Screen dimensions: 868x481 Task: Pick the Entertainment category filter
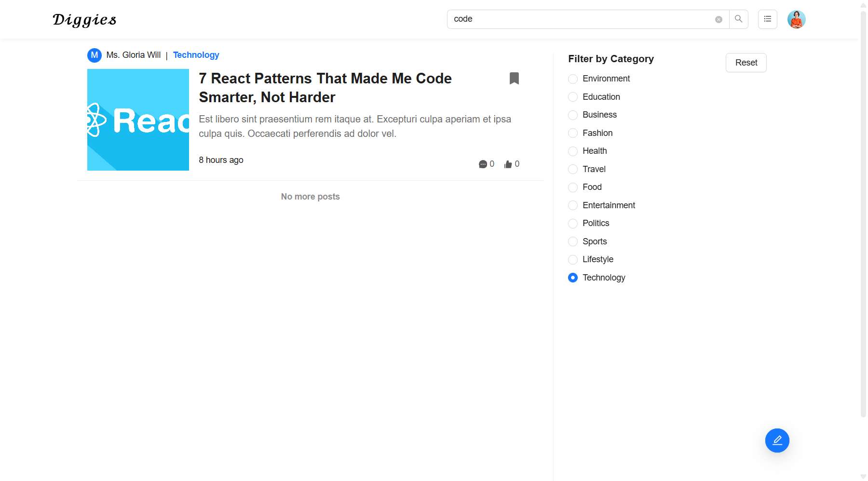(x=573, y=205)
